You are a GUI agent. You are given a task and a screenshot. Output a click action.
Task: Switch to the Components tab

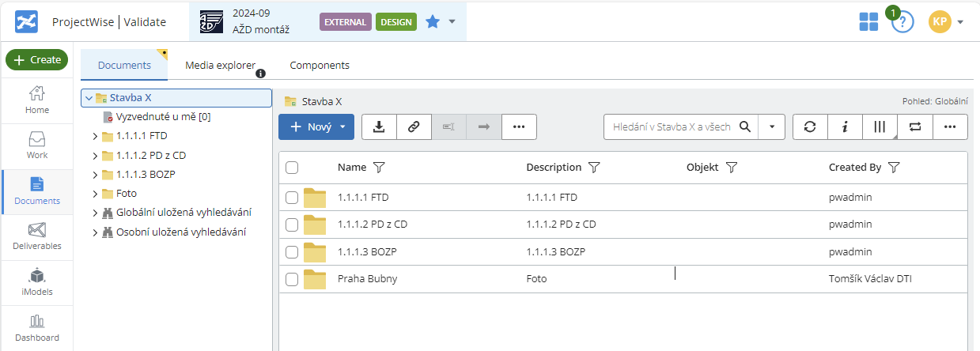320,66
